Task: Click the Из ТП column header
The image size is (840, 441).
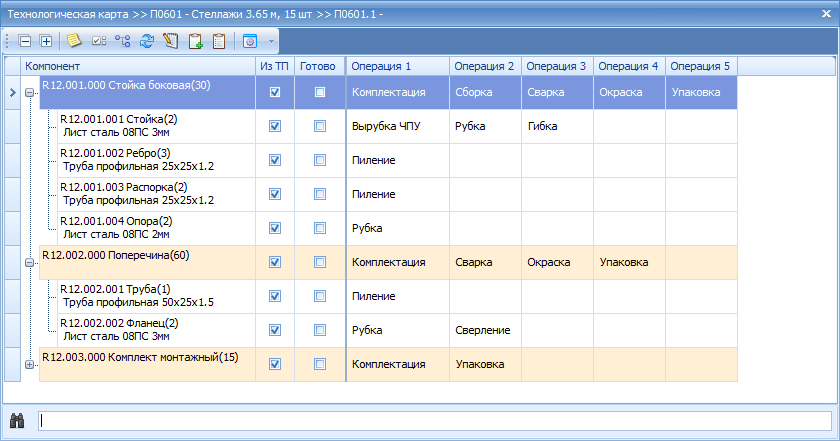Action: (x=275, y=66)
